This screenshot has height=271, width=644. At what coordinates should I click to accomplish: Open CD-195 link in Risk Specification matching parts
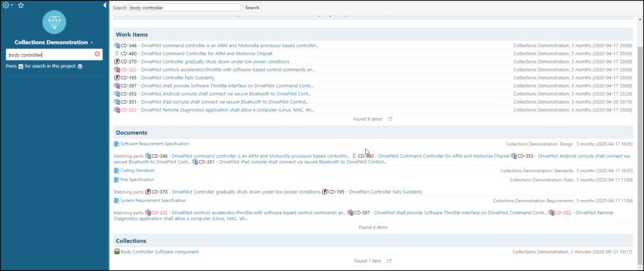(386, 192)
